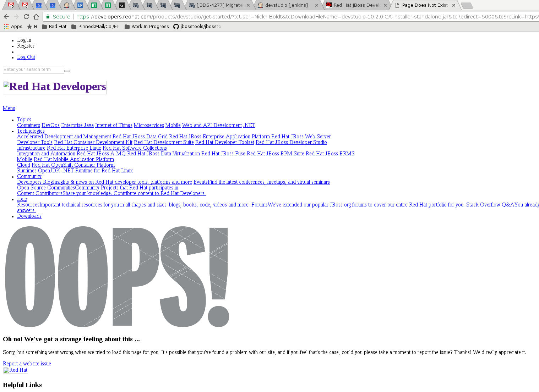Viewport: 539px width, 392px height.
Task: Close the Page Does Not Exist tab
Action: click(x=454, y=5)
